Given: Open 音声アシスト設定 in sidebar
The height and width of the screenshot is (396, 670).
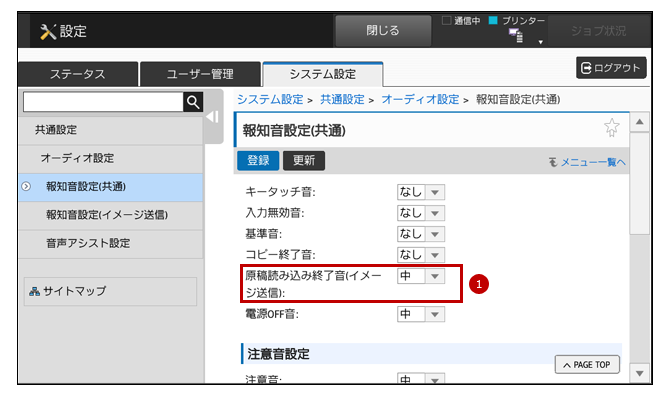Looking at the screenshot, I should click(111, 243).
